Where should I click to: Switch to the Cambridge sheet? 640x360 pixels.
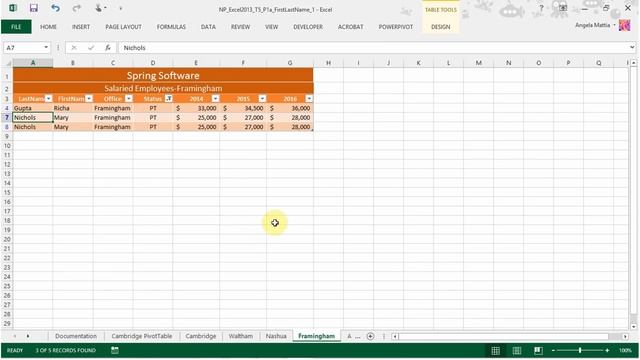tap(200, 336)
